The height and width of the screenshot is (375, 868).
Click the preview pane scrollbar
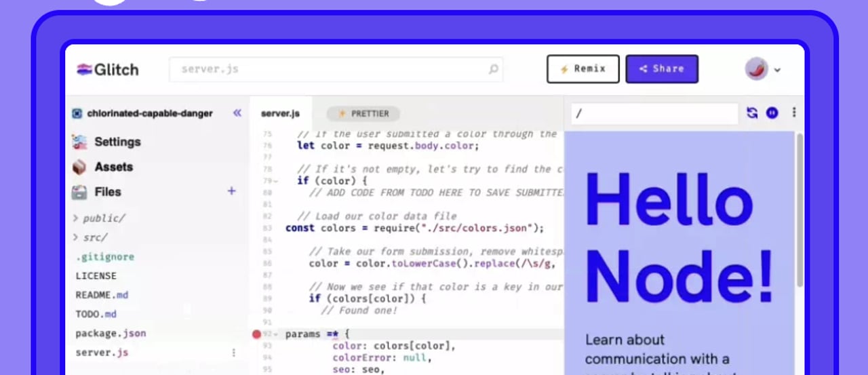pyautogui.click(x=800, y=209)
